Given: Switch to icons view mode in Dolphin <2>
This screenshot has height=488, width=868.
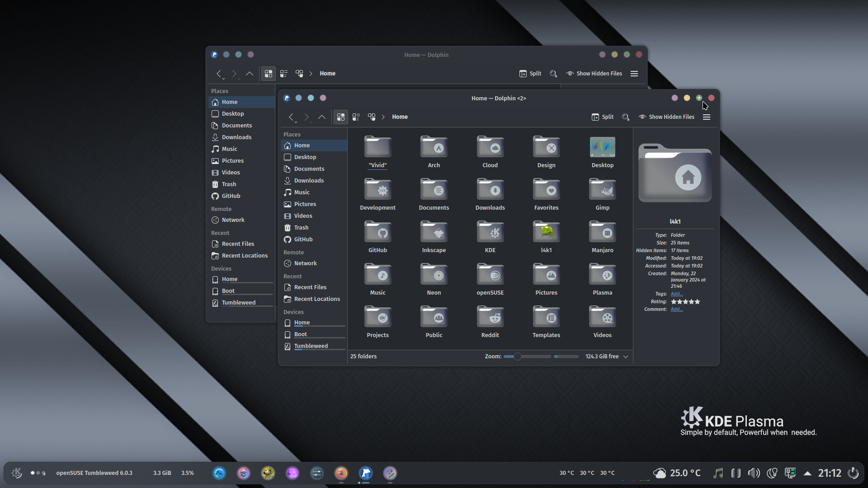Looking at the screenshot, I should coord(341,117).
